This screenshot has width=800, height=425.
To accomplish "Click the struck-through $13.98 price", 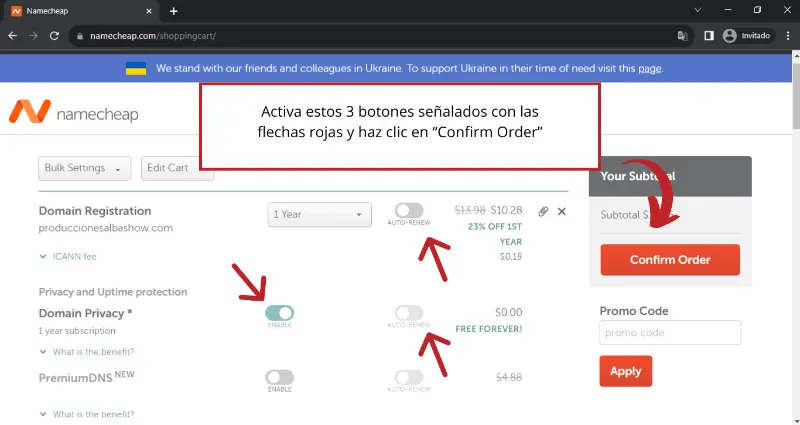I will point(470,210).
